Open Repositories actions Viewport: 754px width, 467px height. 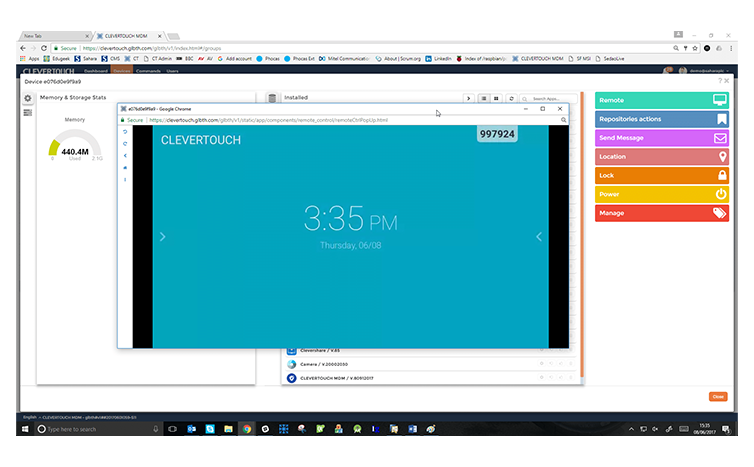tap(662, 119)
